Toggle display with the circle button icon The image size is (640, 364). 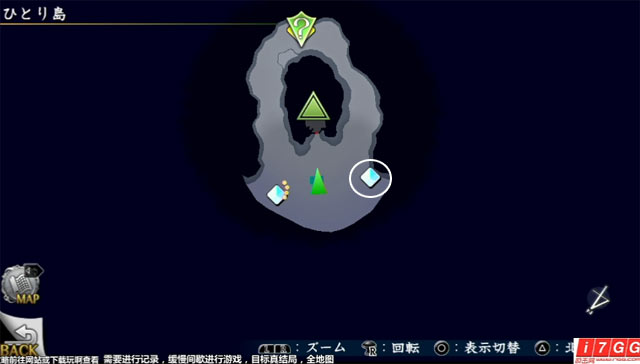[441, 348]
